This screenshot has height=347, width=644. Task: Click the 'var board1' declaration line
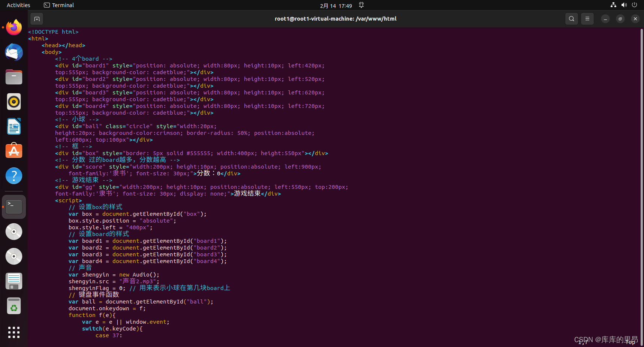pos(148,241)
